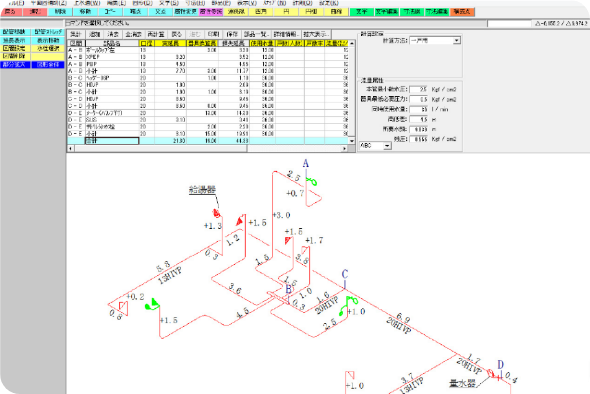Click the blue point label C in the drawing
590x394 pixels.
(345, 274)
